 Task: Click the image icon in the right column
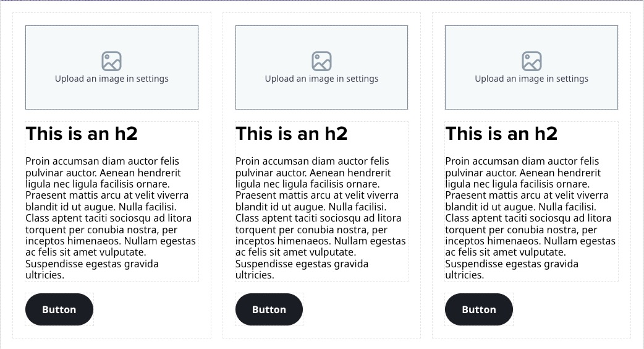click(x=532, y=61)
